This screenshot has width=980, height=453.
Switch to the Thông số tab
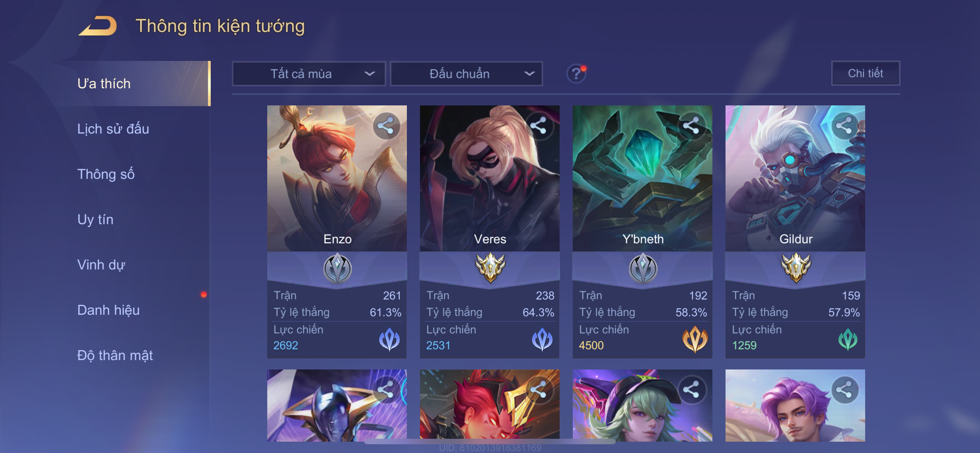(106, 174)
